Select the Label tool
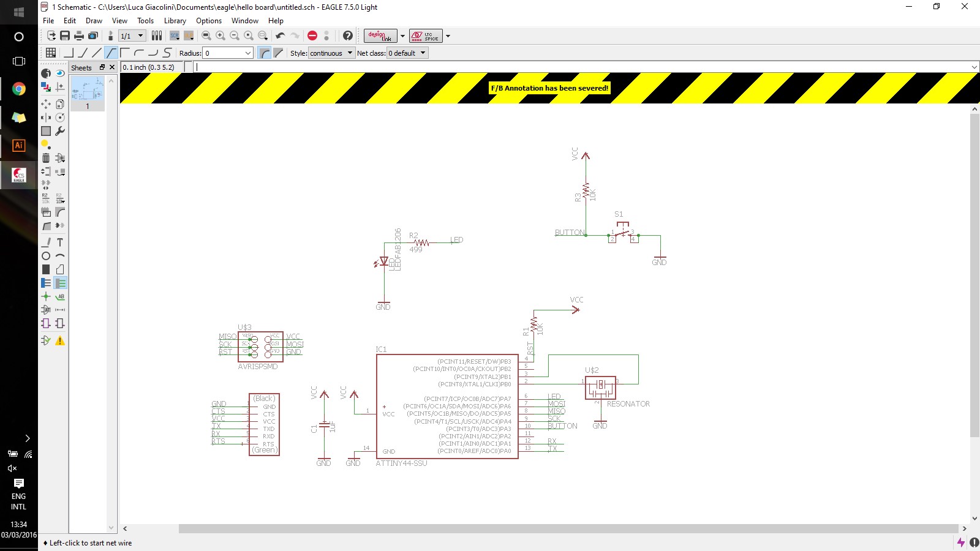 (60, 296)
